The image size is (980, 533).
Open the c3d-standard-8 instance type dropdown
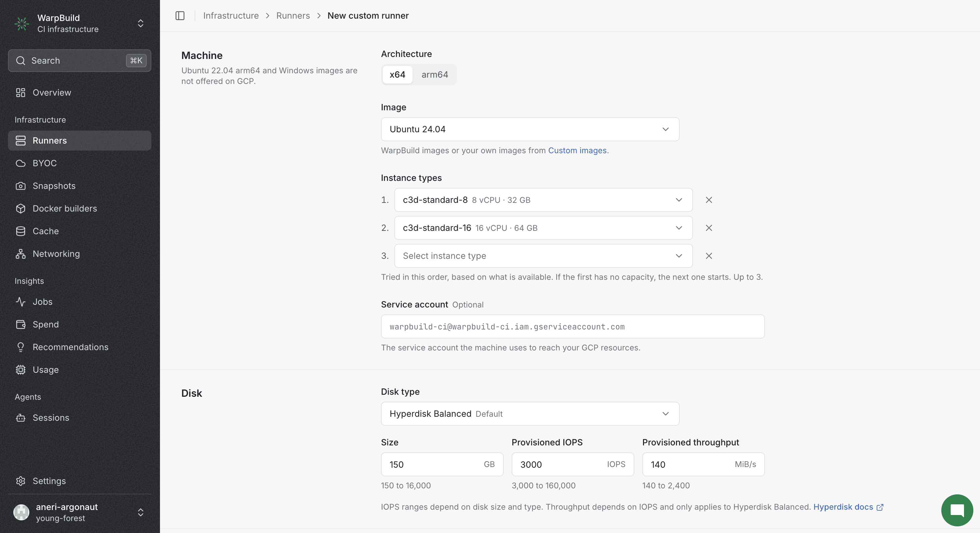pyautogui.click(x=543, y=200)
